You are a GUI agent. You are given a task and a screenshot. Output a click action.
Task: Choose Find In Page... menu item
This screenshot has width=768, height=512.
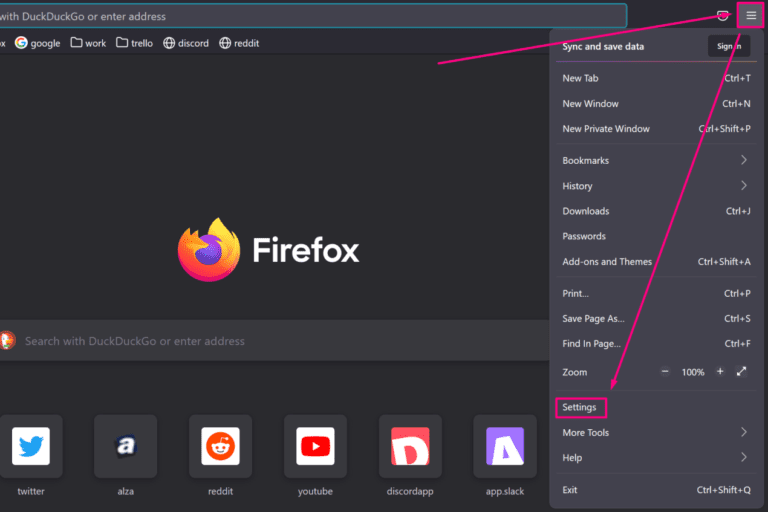click(x=656, y=344)
